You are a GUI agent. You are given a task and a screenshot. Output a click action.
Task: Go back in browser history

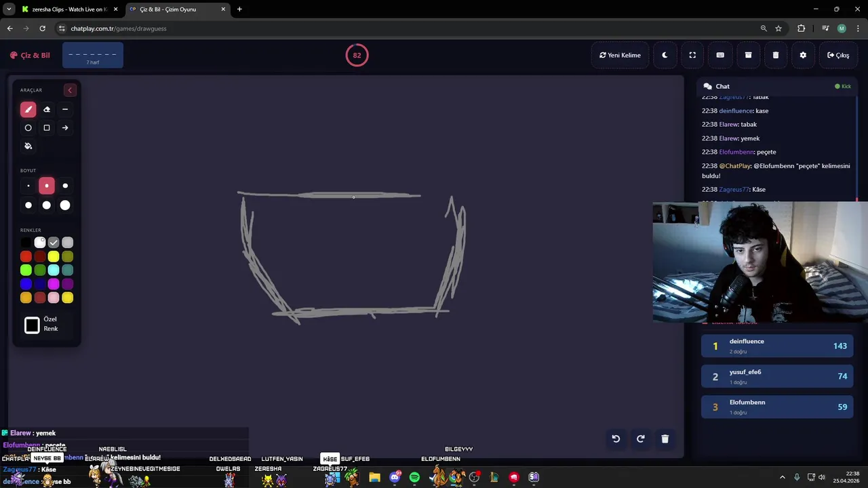point(9,28)
